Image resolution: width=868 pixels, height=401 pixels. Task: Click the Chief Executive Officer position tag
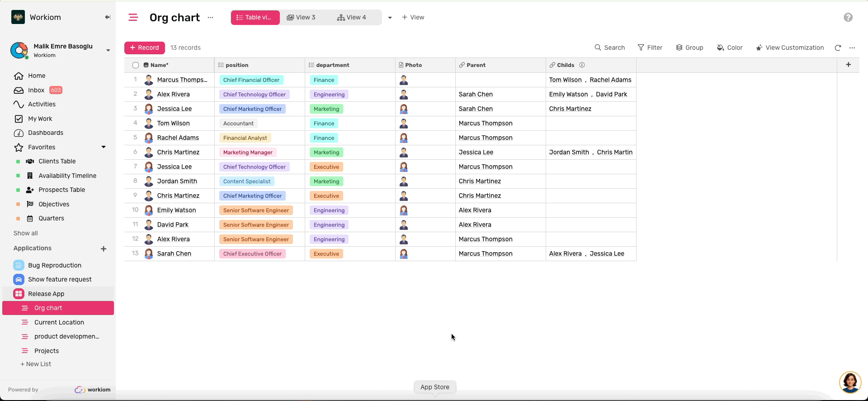252,254
